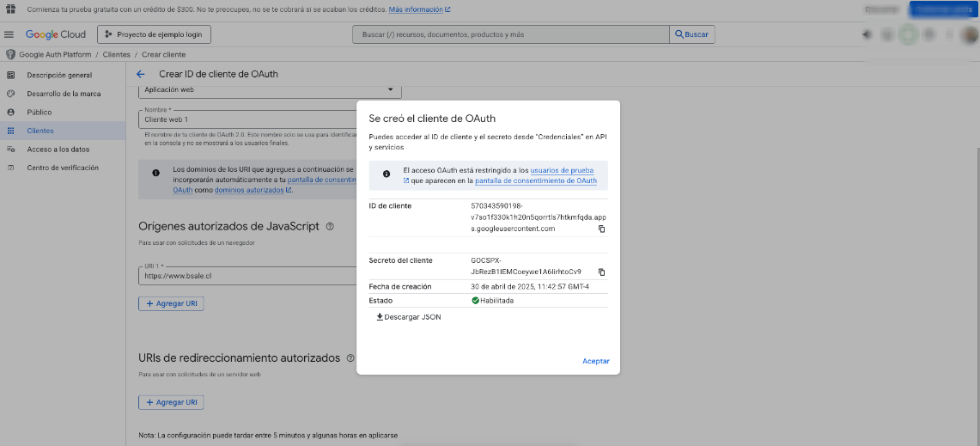The image size is (980, 446).
Task: Open the dominios autorizados link
Action: [253, 190]
